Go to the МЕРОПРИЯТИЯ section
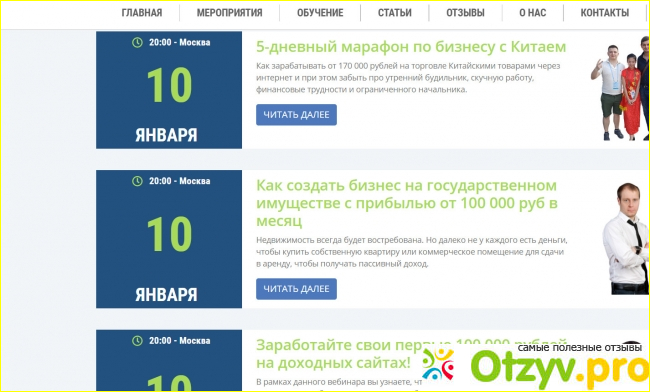This screenshot has height=392, width=650. (229, 13)
